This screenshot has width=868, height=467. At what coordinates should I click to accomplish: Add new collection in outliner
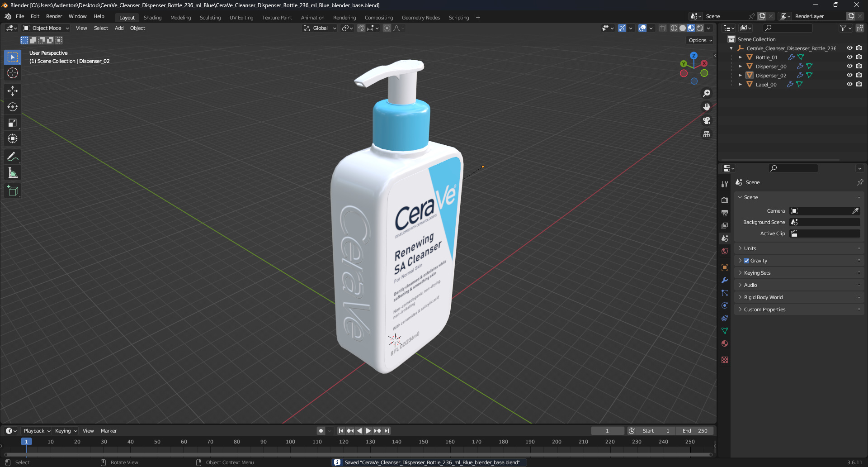[860, 28]
